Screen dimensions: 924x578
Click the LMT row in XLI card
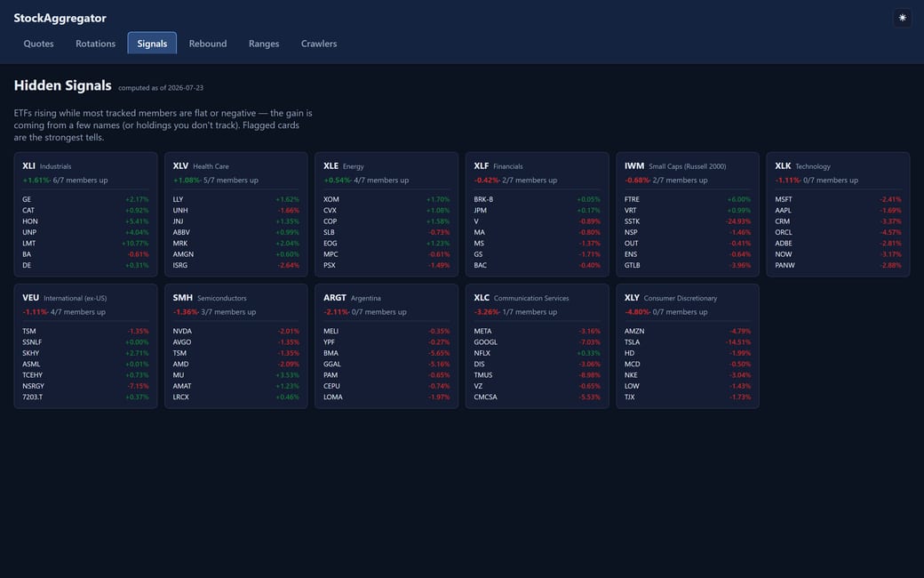pos(85,243)
